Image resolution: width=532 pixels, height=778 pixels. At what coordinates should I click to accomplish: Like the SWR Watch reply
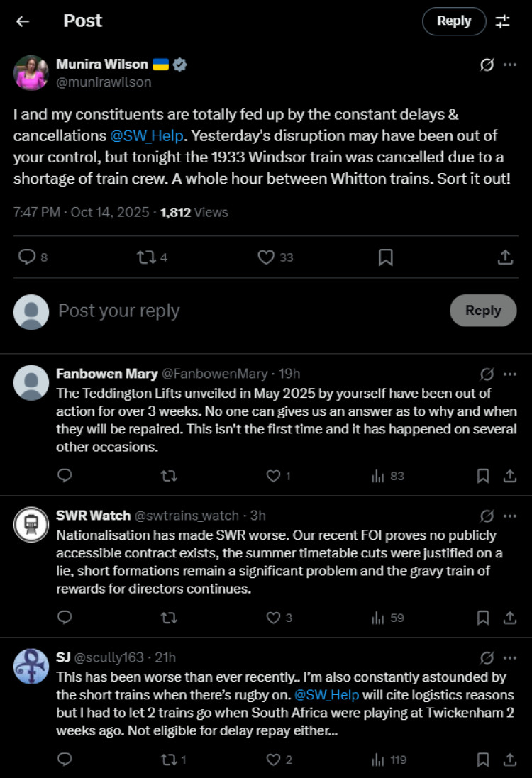tap(273, 618)
